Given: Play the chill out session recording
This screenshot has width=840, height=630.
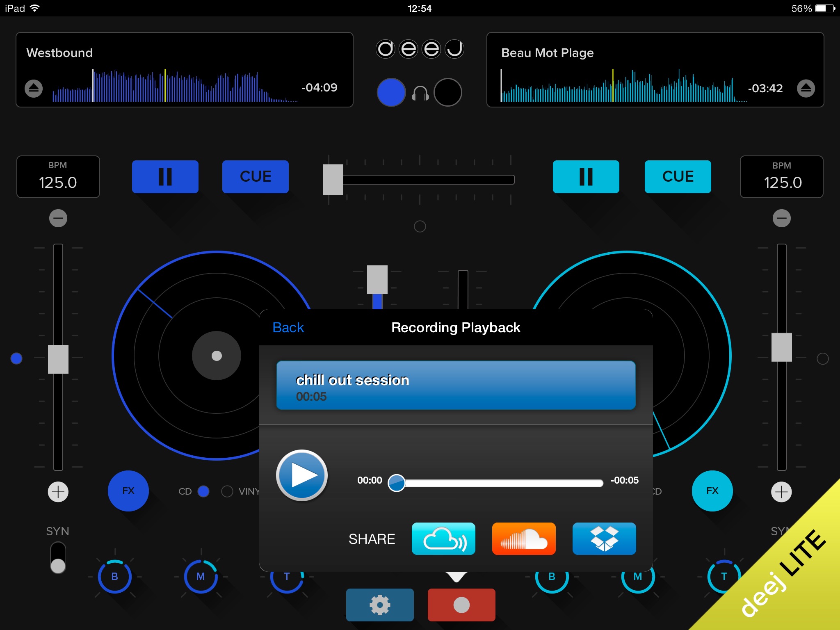Looking at the screenshot, I should [x=302, y=475].
